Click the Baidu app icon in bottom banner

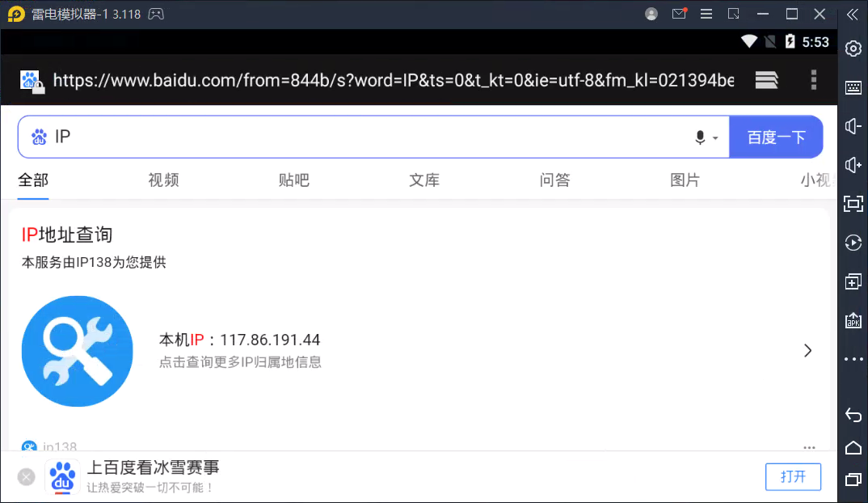(62, 476)
